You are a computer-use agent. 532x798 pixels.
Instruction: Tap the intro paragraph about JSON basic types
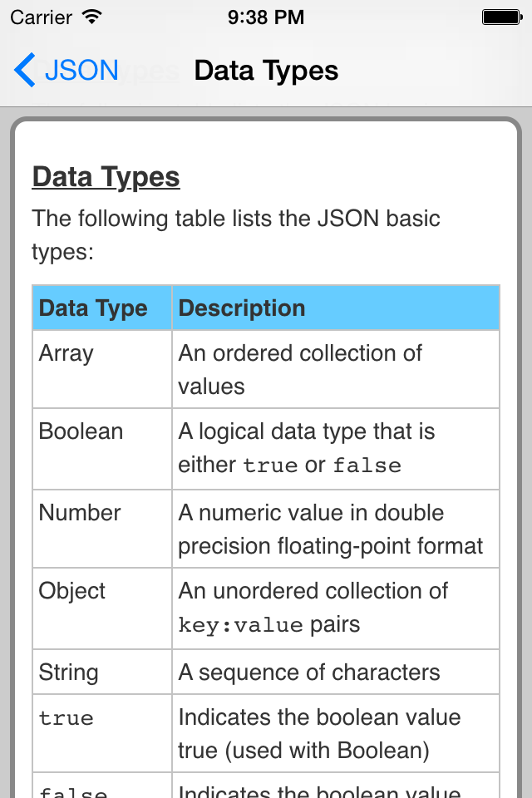click(x=236, y=235)
